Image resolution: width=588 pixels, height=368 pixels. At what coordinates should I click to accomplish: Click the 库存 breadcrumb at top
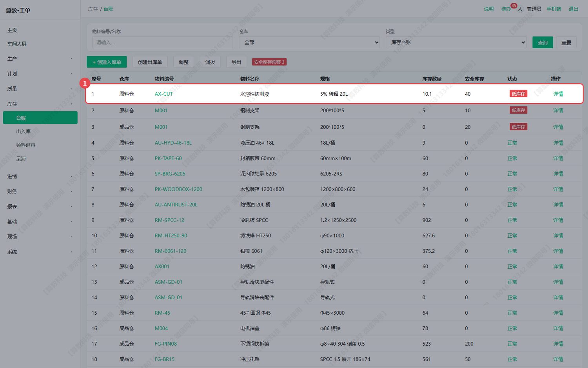click(x=93, y=9)
